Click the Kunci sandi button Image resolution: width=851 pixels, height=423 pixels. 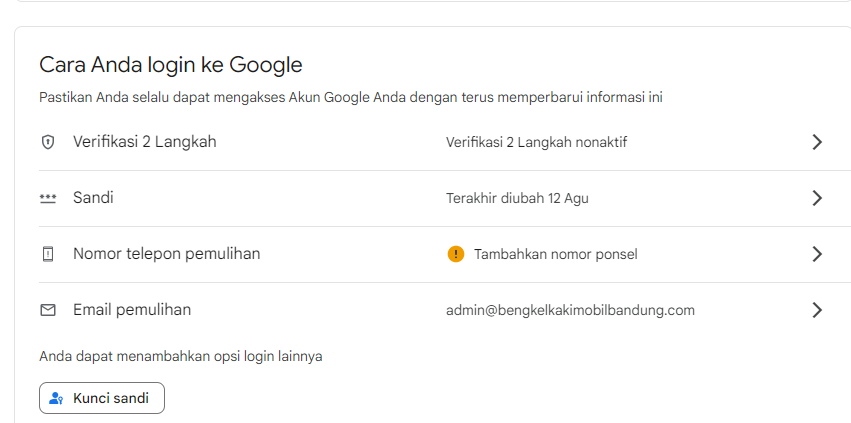tap(102, 398)
